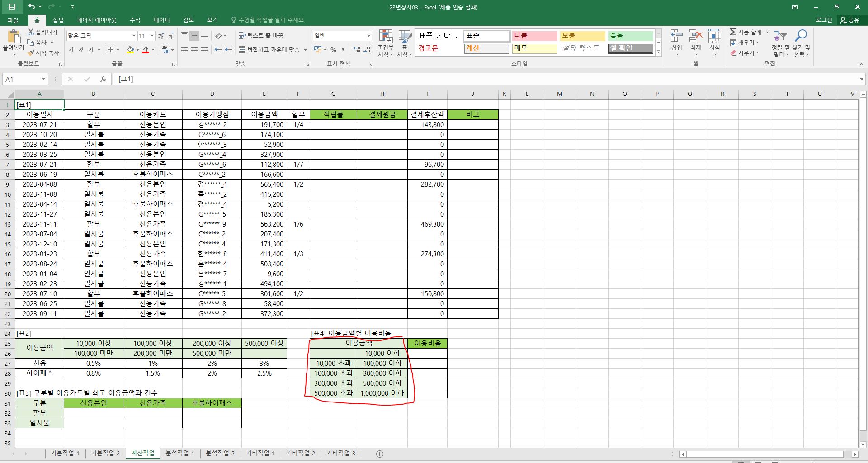Click the Find & Select magnifier icon

pos(801,36)
